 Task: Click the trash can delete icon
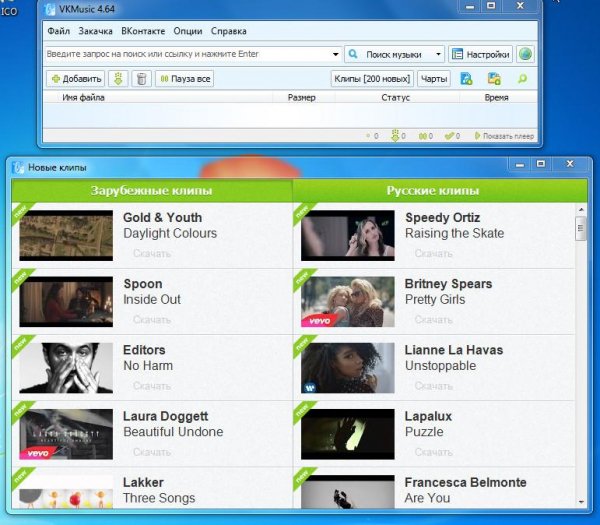(x=142, y=79)
